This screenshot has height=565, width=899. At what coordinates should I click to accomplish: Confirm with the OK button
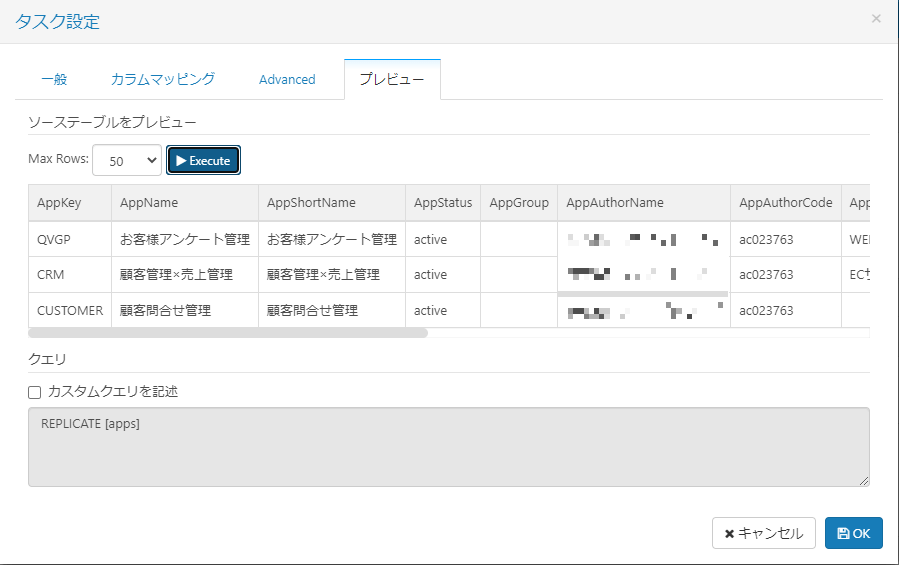tap(853, 533)
